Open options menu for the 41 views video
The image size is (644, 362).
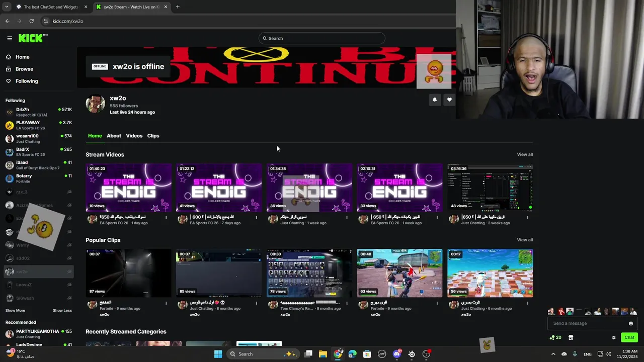coord(256,218)
